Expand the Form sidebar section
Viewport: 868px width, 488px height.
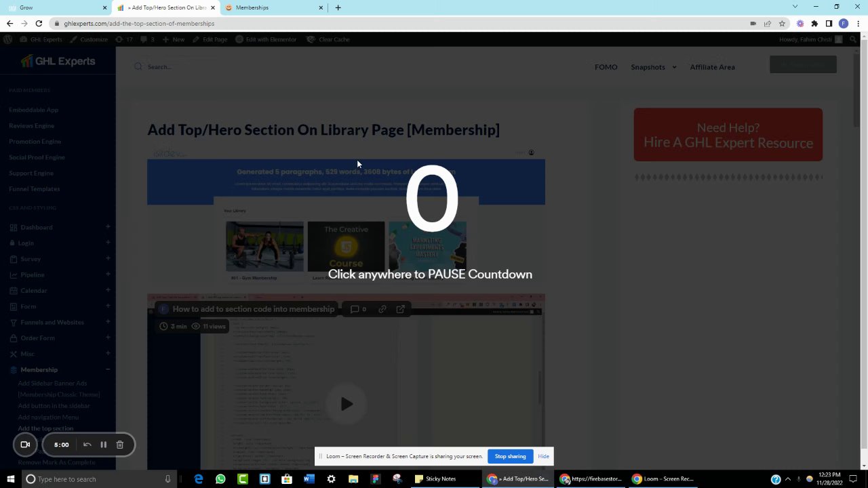pyautogui.click(x=108, y=306)
